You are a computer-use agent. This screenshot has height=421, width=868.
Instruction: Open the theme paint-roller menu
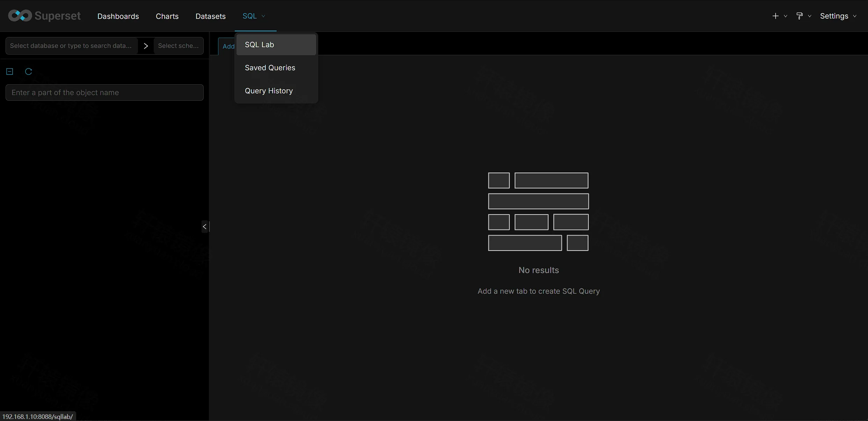pyautogui.click(x=803, y=16)
